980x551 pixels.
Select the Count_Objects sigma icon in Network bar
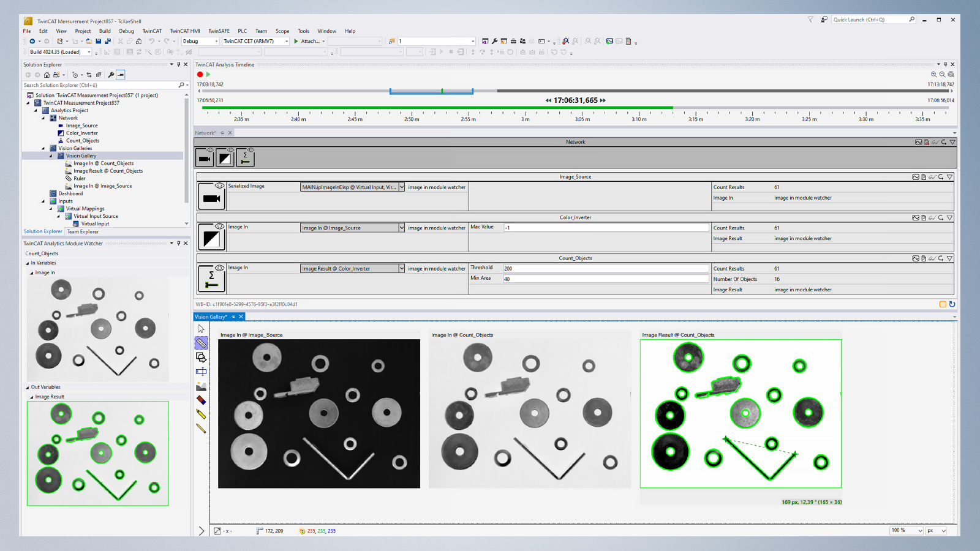[245, 158]
